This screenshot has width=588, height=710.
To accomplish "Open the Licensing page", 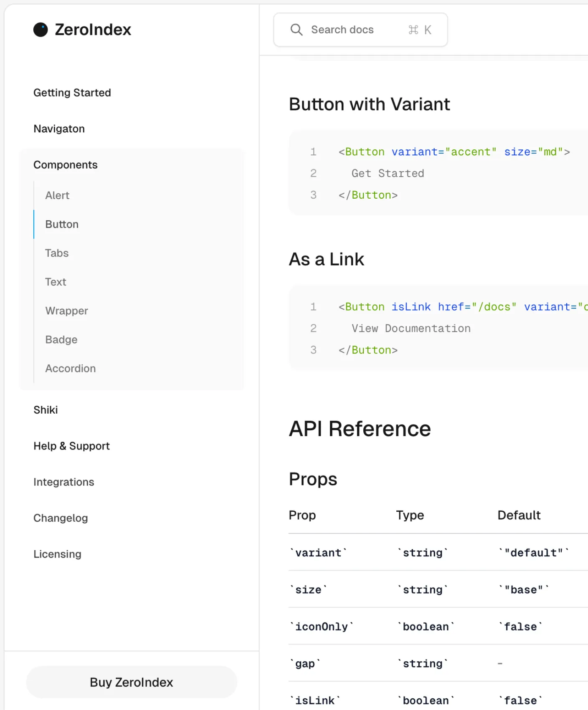I will 57,554.
